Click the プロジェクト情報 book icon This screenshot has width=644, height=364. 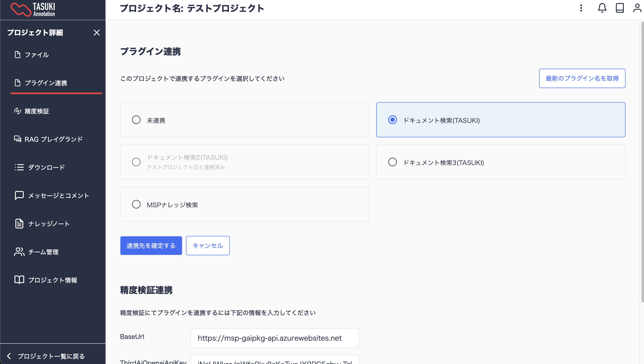[x=19, y=280]
